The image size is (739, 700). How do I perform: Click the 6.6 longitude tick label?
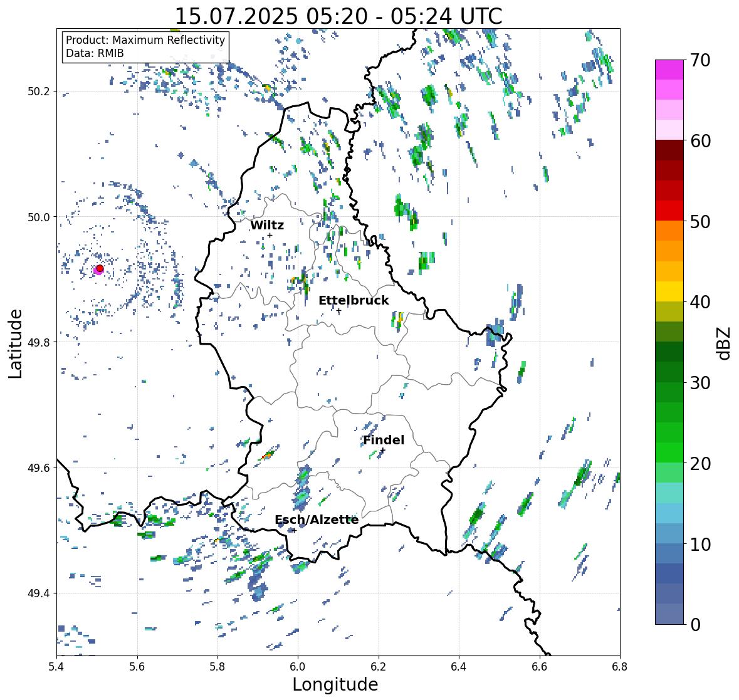click(x=540, y=666)
